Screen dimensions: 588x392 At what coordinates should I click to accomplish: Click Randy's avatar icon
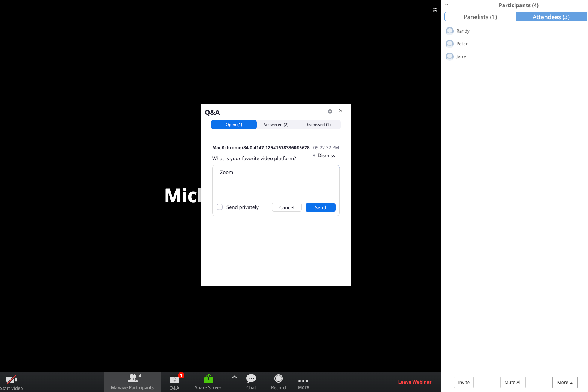click(450, 31)
